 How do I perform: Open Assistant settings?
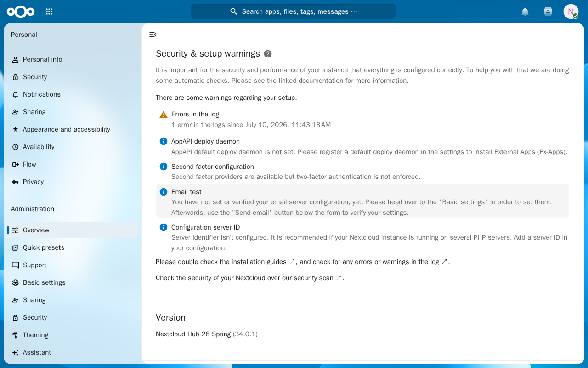(x=72, y=352)
